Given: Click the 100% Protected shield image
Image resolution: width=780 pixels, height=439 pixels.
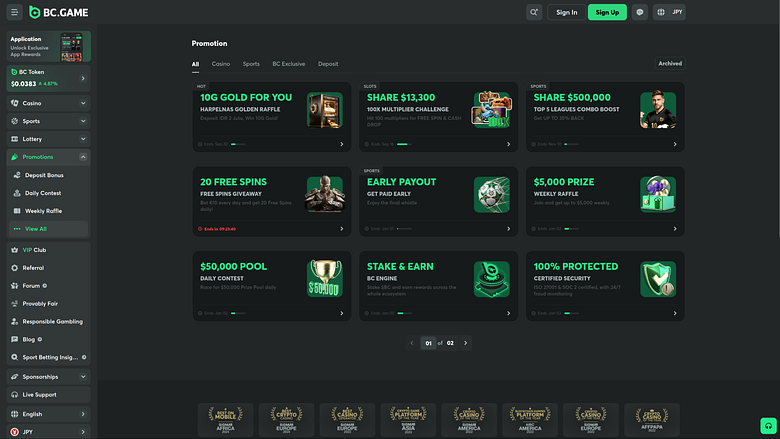Looking at the screenshot, I should [x=658, y=279].
